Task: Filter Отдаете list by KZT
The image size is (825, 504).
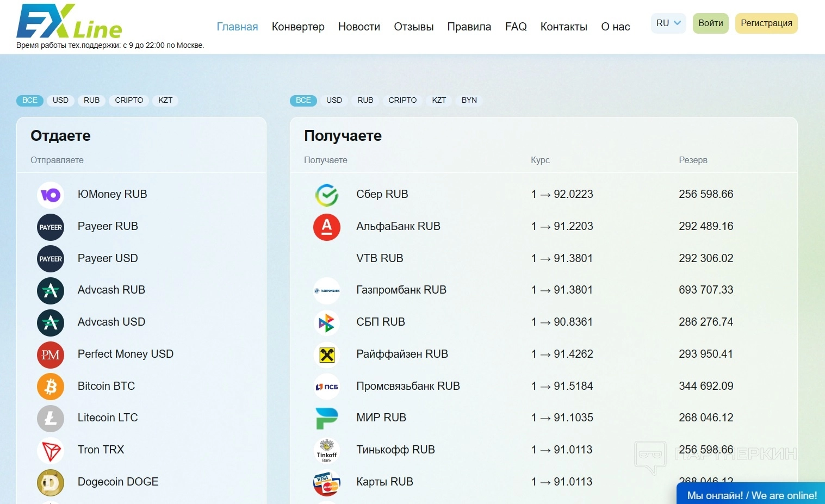Action: tap(165, 100)
